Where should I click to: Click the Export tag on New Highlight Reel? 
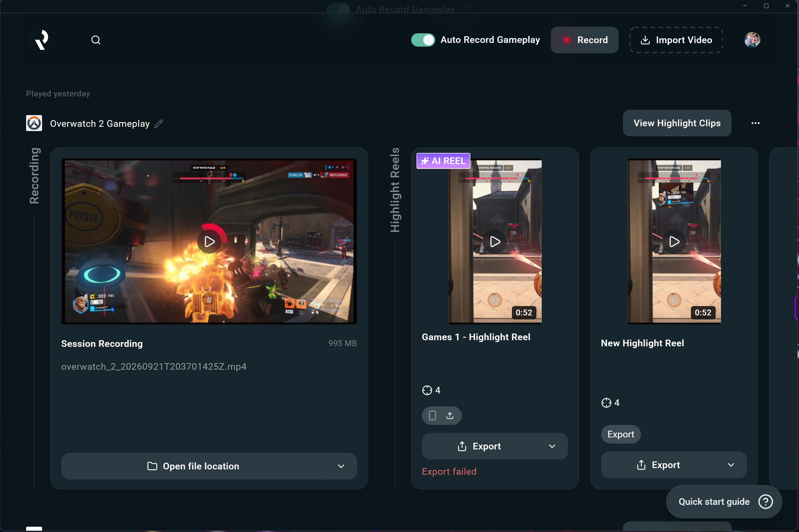point(621,434)
